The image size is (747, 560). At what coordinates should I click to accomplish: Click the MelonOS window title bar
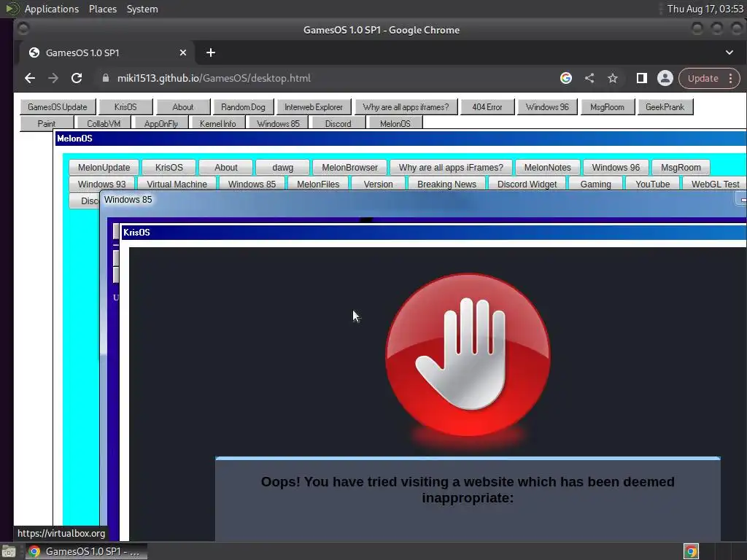click(400, 139)
